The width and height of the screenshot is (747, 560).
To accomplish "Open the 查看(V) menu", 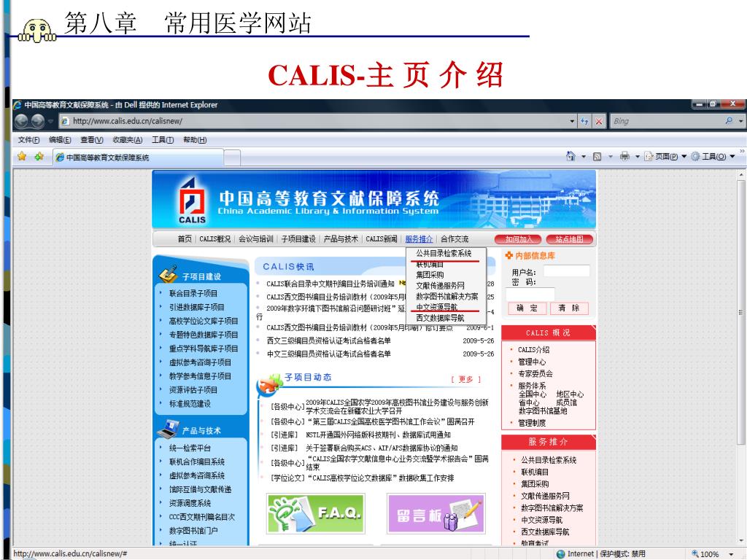I will coord(91,140).
